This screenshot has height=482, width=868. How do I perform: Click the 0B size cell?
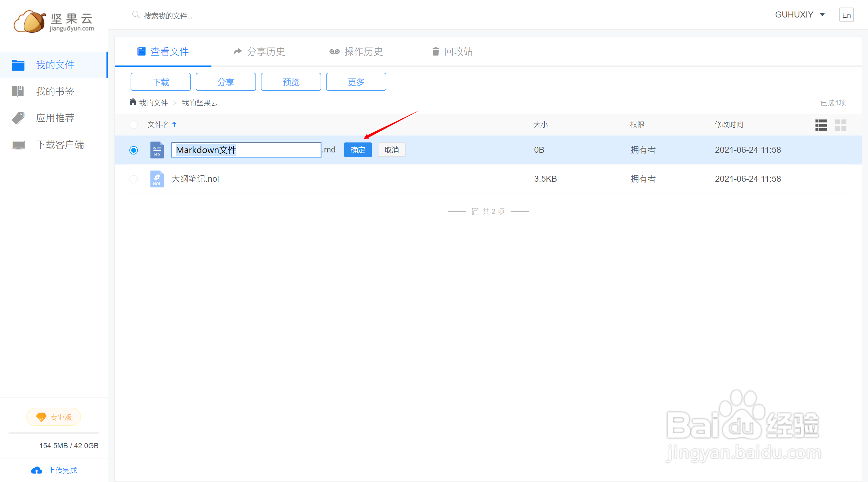pyautogui.click(x=539, y=150)
